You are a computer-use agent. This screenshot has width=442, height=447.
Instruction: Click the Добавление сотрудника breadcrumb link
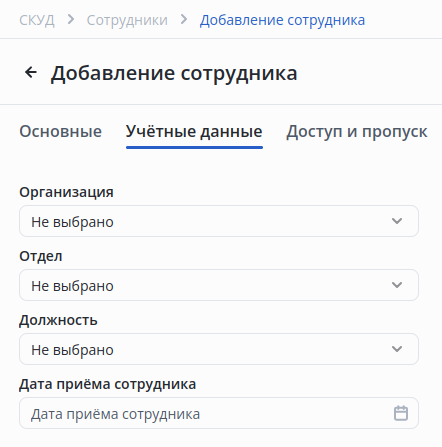(282, 20)
